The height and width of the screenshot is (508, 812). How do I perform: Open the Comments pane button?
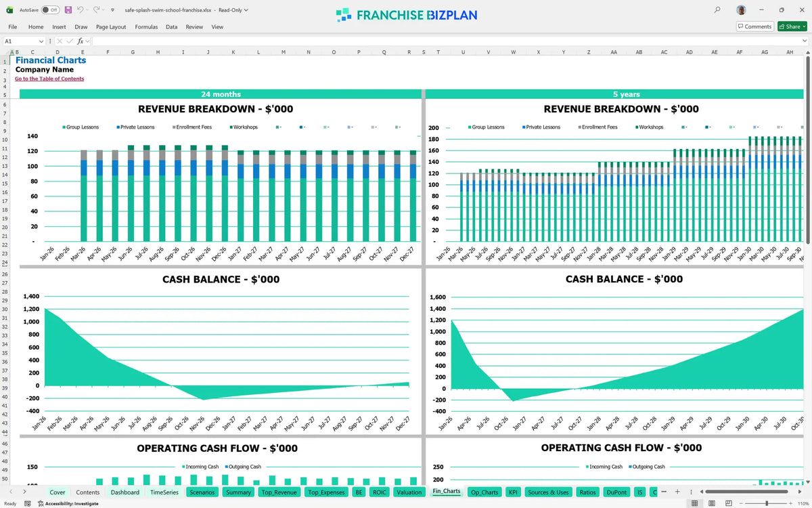coord(754,26)
